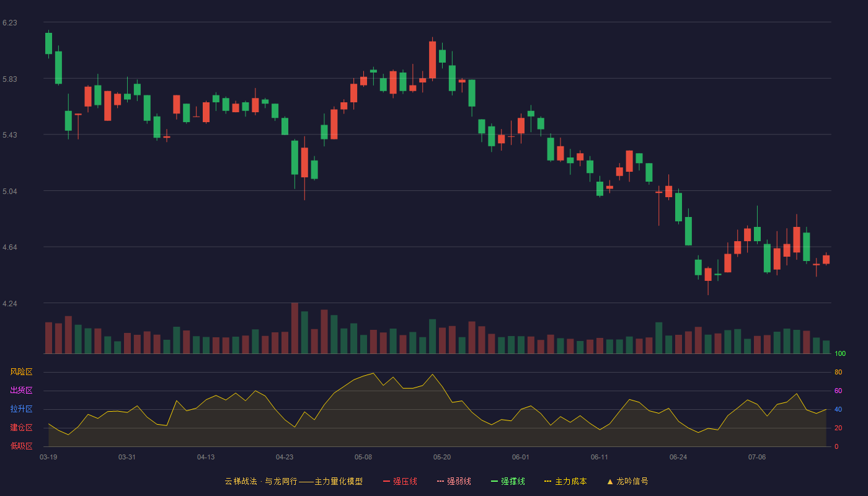The image size is (868, 496).
Task: Click the 低吸区 zone label
Action: point(21,446)
